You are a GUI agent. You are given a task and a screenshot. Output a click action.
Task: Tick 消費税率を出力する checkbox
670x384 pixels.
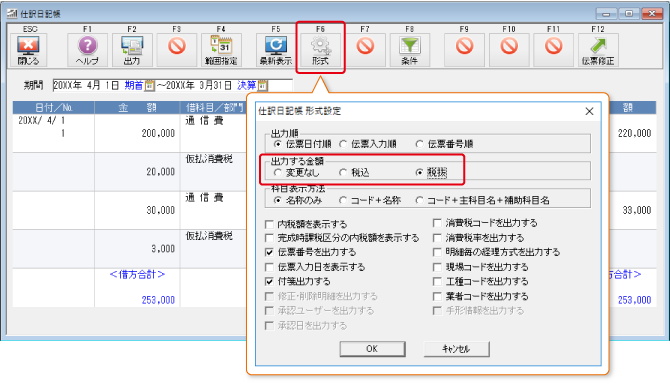[437, 238]
